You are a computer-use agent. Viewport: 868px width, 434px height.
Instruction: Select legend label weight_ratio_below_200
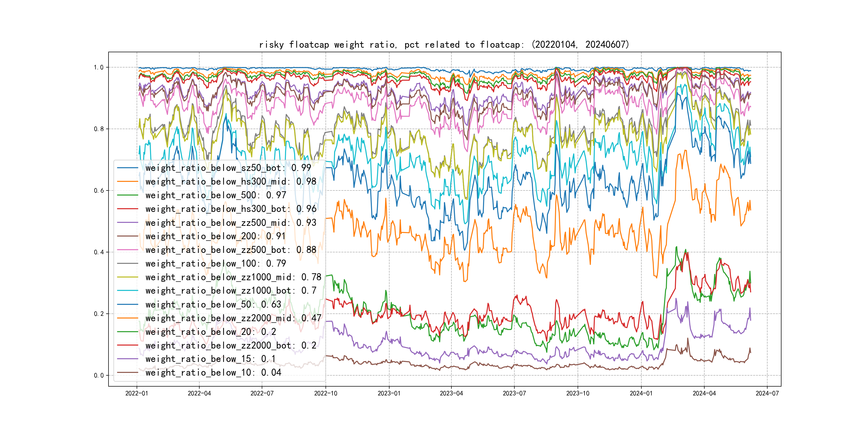[x=215, y=236]
